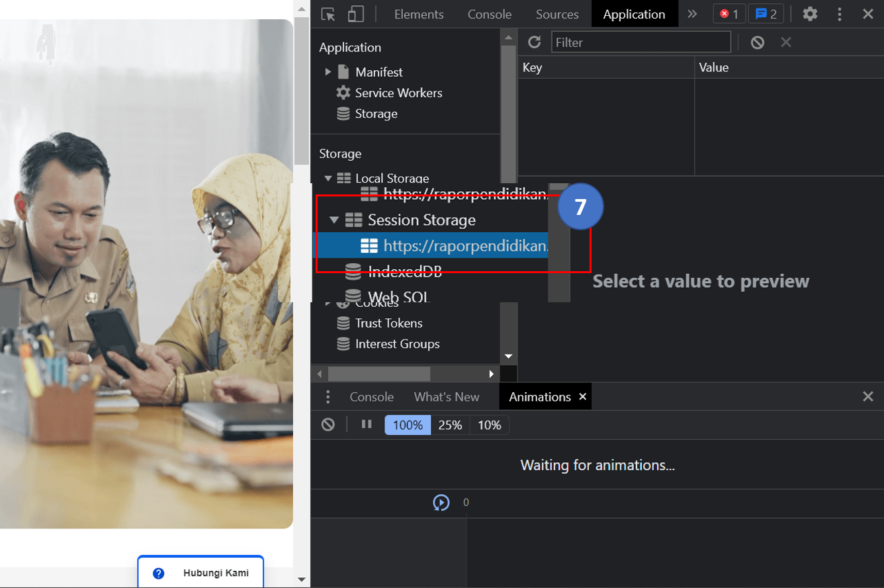Select the Animations drawer tab
This screenshot has width=884, height=588.
pyautogui.click(x=539, y=397)
